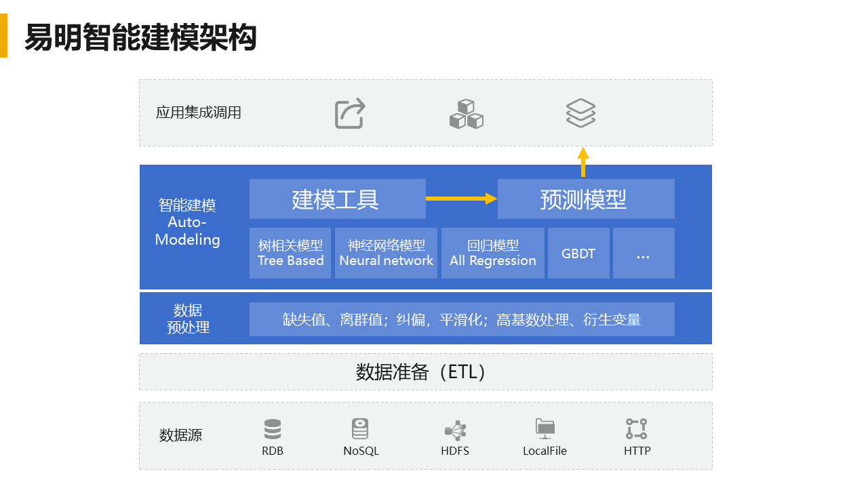Select the 建模工具 box

(x=338, y=199)
